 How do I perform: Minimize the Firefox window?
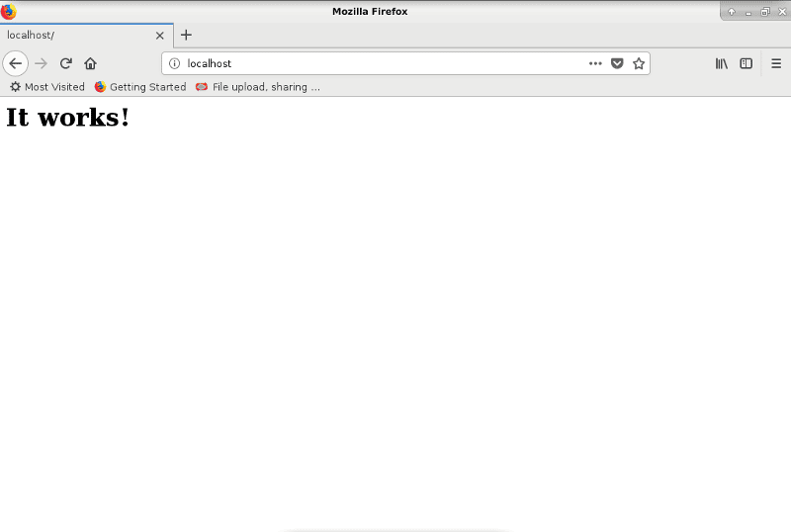[x=748, y=12]
